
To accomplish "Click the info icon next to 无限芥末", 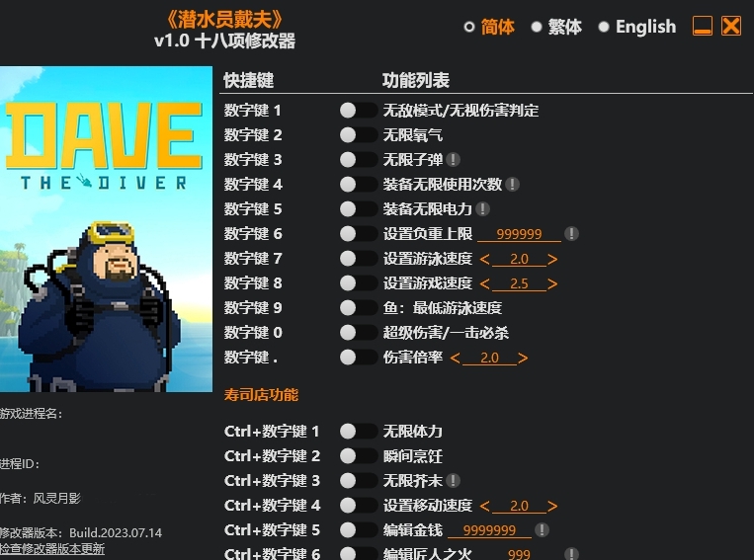I will click(x=453, y=481).
